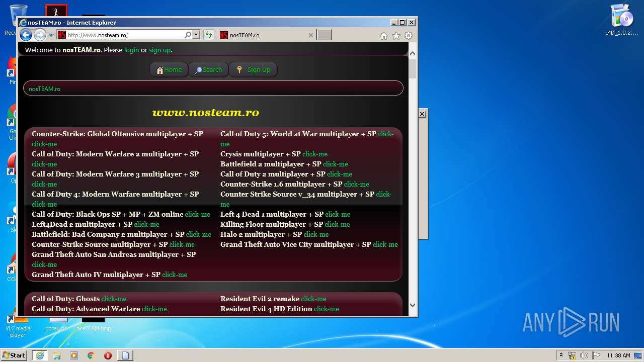
Task: Open click-me for GTA San Andreas
Action: [x=44, y=264]
